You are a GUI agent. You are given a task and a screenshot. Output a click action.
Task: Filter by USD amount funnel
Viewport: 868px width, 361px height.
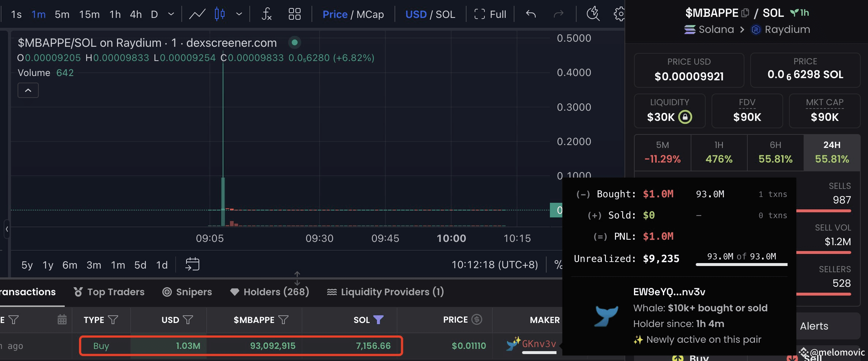pos(188,320)
